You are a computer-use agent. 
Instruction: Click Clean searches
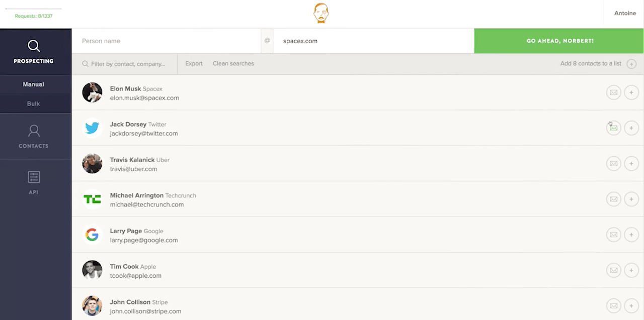(x=233, y=64)
